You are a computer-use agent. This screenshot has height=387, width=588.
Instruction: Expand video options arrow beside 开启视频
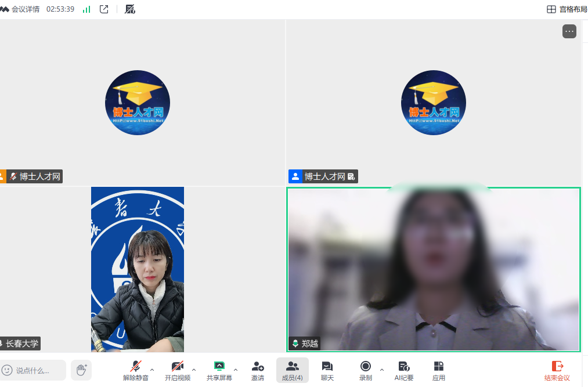194,370
